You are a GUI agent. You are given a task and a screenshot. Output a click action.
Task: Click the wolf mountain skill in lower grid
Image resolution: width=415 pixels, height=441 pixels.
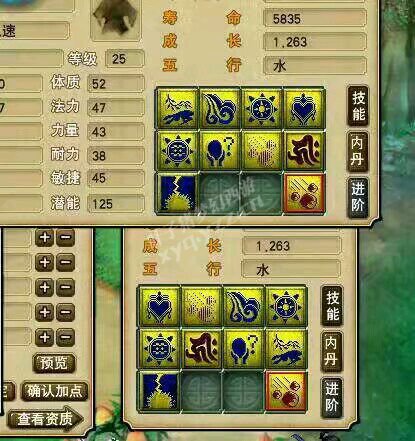(286, 349)
